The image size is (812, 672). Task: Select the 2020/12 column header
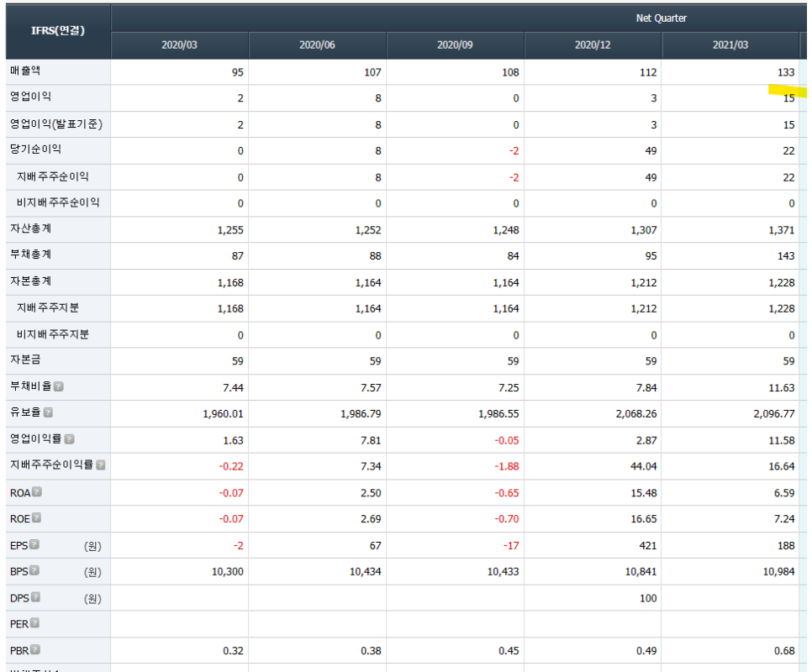coord(593,45)
